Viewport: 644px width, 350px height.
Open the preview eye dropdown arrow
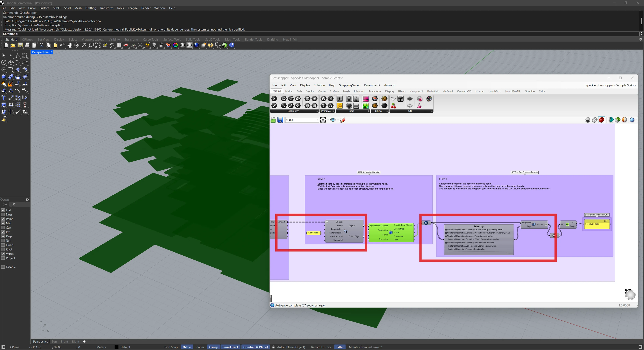coord(338,120)
